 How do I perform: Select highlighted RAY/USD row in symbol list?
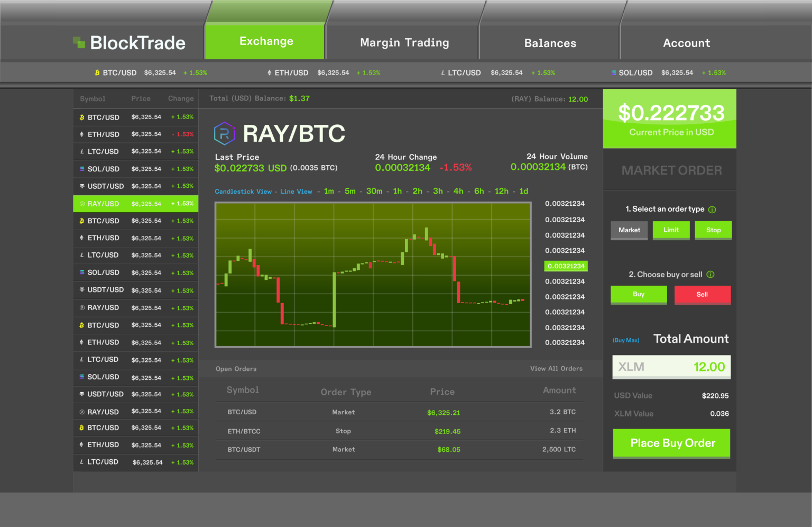click(135, 204)
